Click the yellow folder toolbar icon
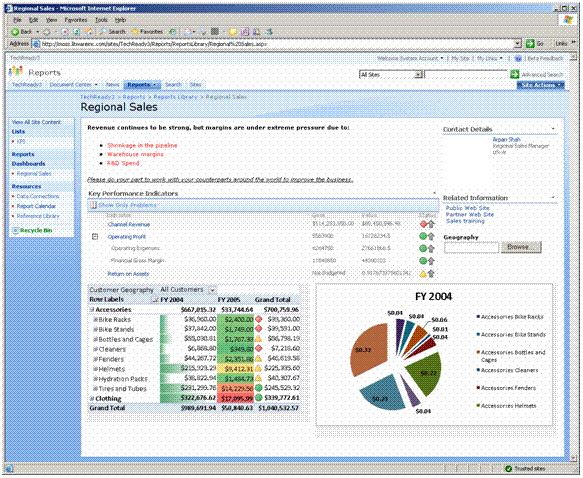The image size is (583, 478). (x=233, y=32)
